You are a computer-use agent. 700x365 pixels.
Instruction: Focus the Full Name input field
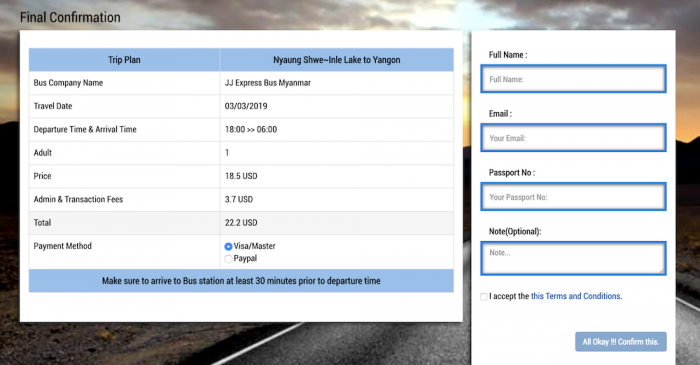[574, 79]
